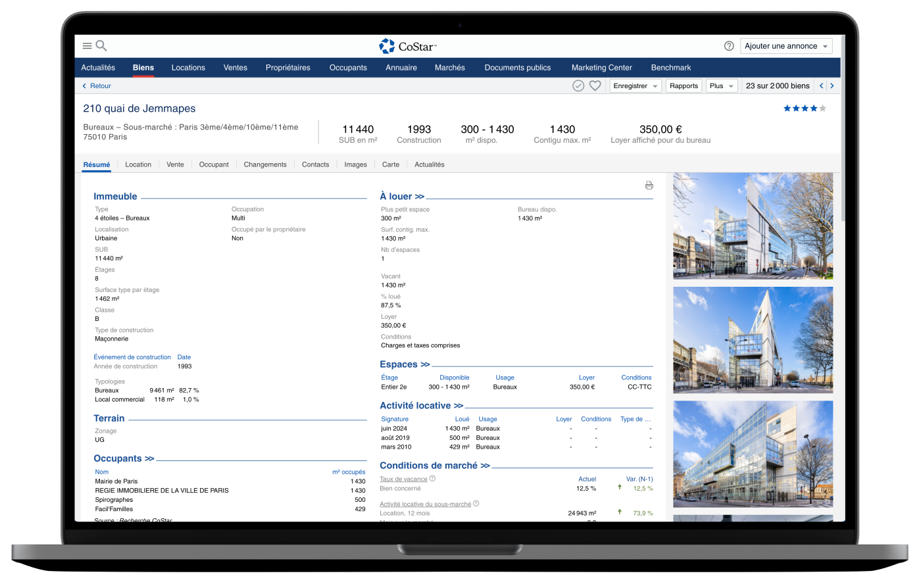Toggle the heart favorite icon
Image resolution: width=921 pixels, height=588 pixels.
point(595,86)
